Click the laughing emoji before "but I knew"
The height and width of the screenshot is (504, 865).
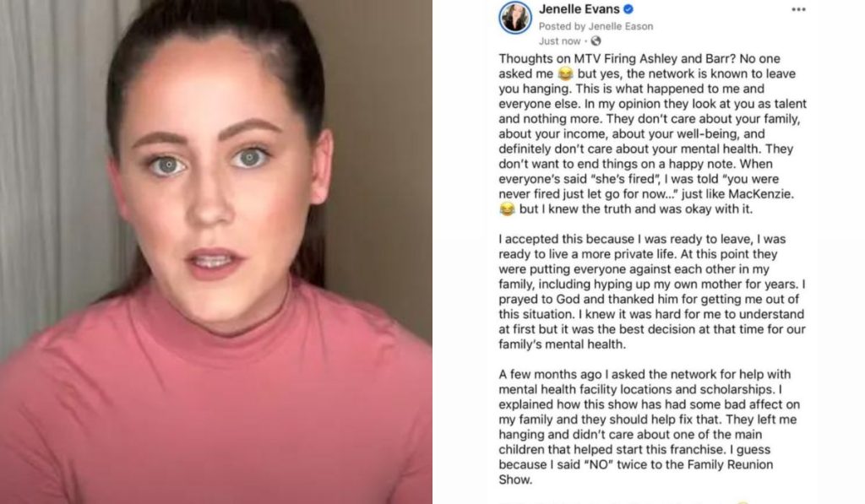(507, 209)
